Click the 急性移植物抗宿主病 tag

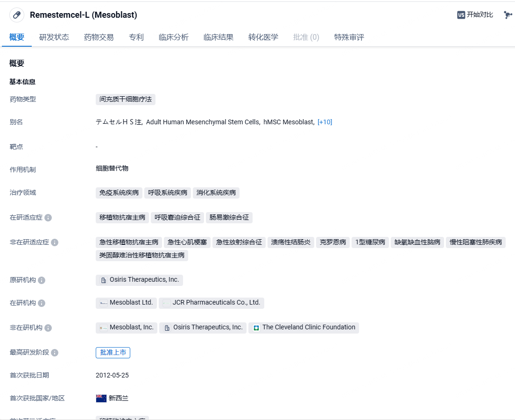(x=129, y=242)
